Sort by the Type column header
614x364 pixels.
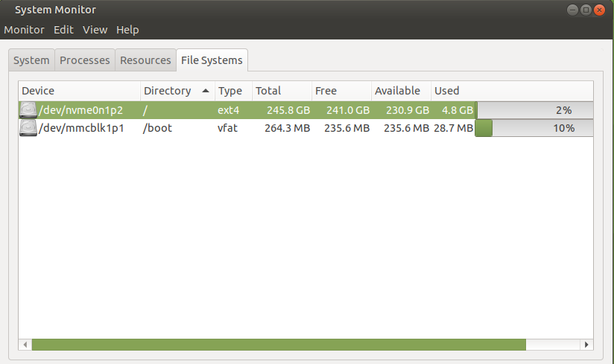[x=233, y=91]
